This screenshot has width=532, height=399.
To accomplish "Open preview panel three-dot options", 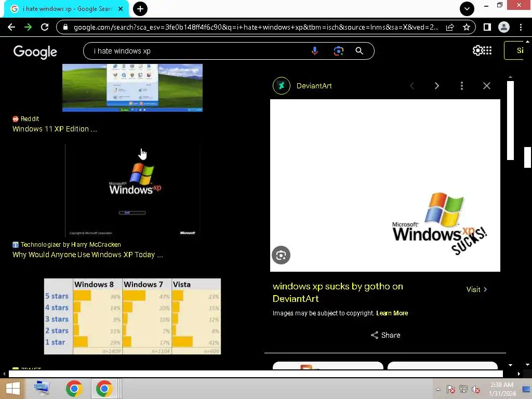I will [462, 86].
